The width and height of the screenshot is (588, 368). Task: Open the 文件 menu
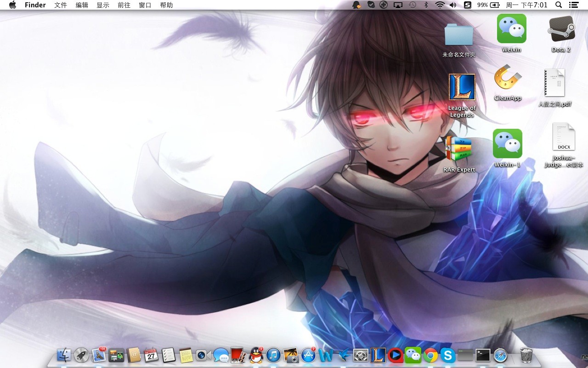61,5
